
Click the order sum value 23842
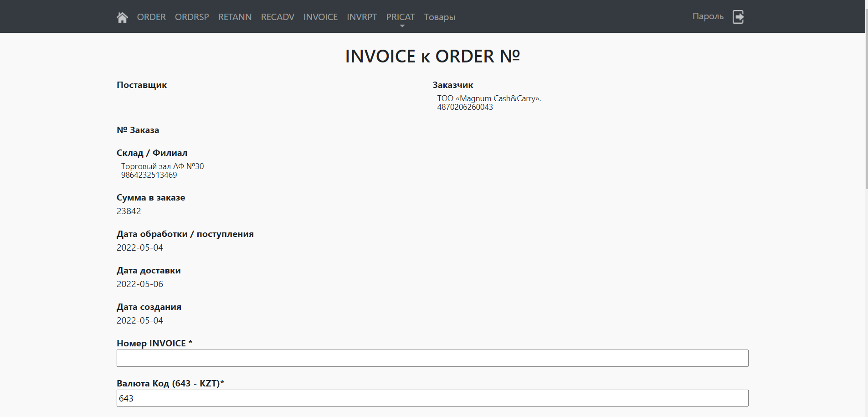click(129, 211)
